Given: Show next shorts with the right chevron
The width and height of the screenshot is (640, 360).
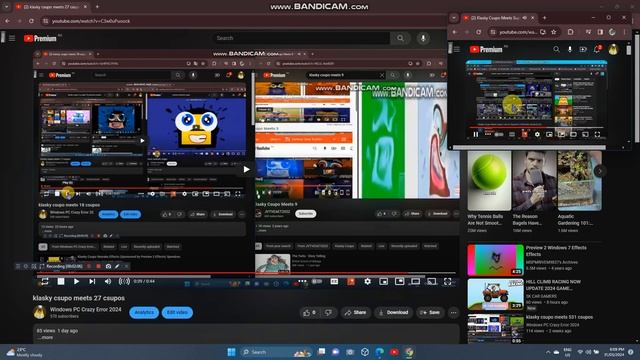Looking at the screenshot, I should coord(600,171).
